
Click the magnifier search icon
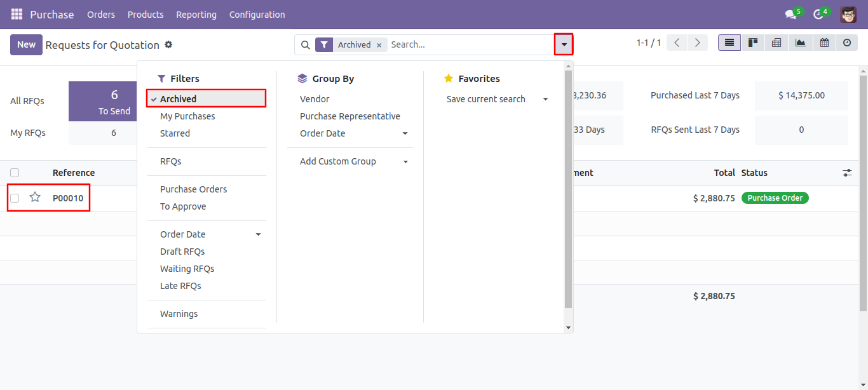point(305,44)
